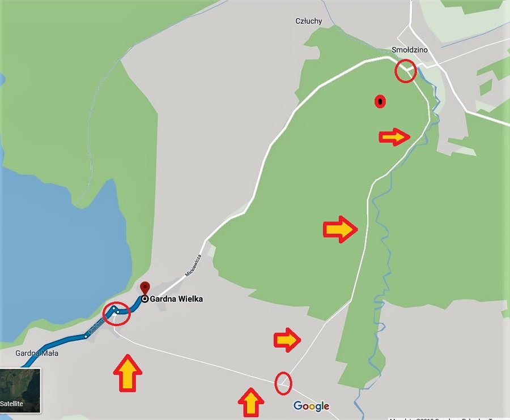Click the blue route line near Gardna Mała
Image resolution: width=510 pixels, height=420 pixels.
(x=62, y=341)
